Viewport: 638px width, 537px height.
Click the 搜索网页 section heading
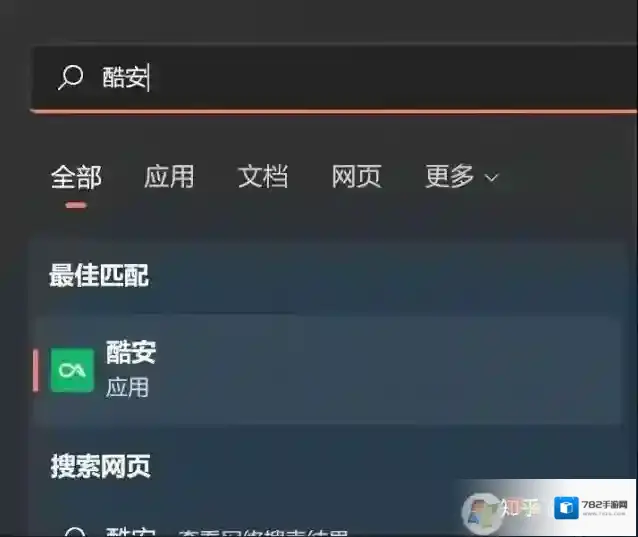click(101, 466)
